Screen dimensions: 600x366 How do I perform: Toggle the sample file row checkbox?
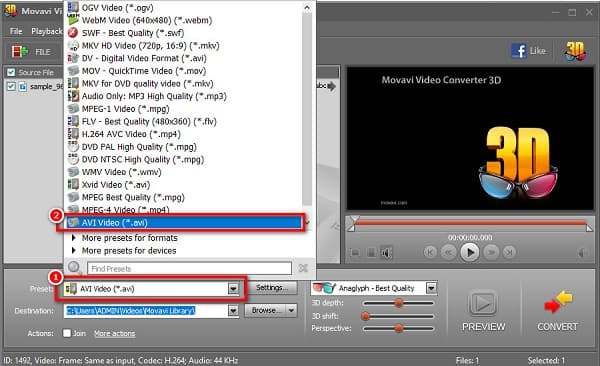11,87
